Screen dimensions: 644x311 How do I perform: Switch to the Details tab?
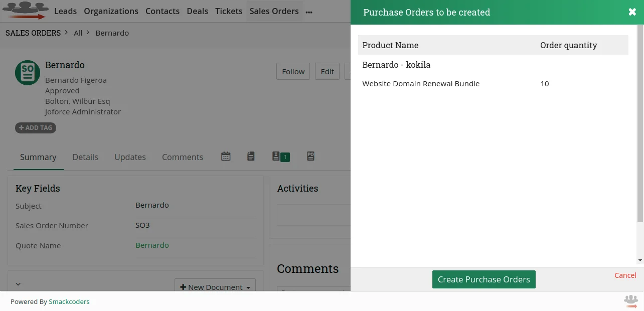85,157
